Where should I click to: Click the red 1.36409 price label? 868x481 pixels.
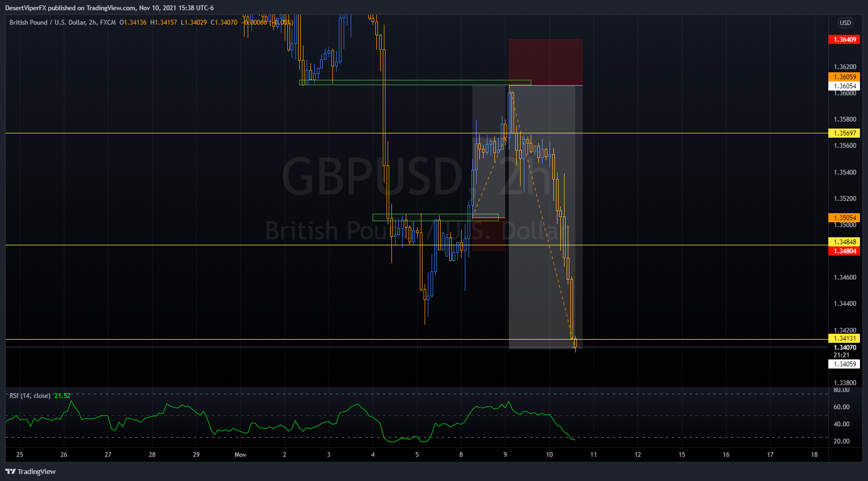point(844,40)
